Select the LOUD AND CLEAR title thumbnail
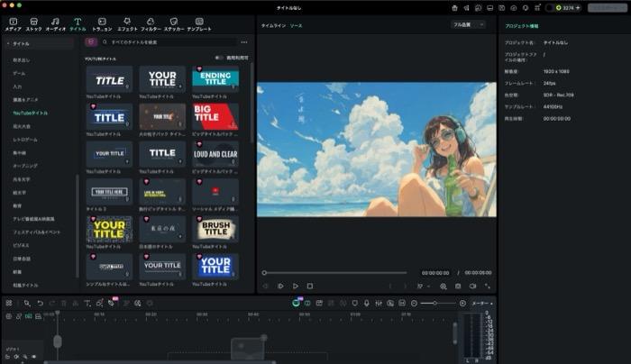The image size is (631, 364). (x=215, y=154)
